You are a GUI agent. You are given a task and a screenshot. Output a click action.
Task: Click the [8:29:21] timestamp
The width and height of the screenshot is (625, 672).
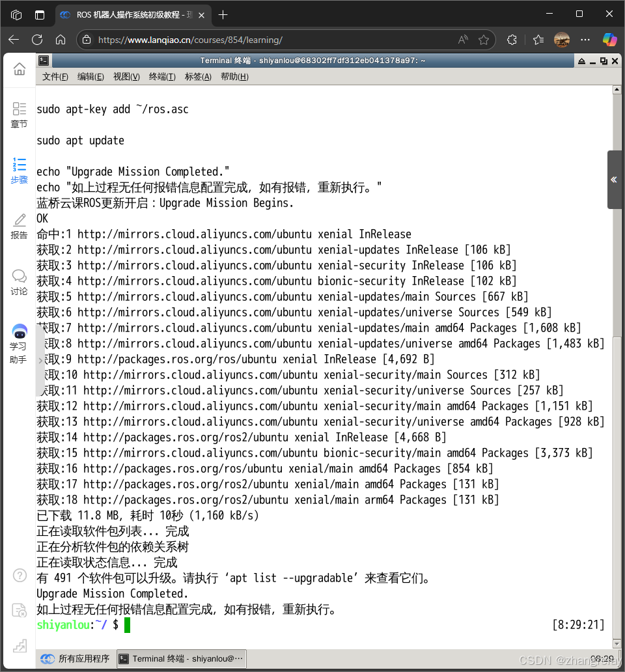click(x=578, y=625)
